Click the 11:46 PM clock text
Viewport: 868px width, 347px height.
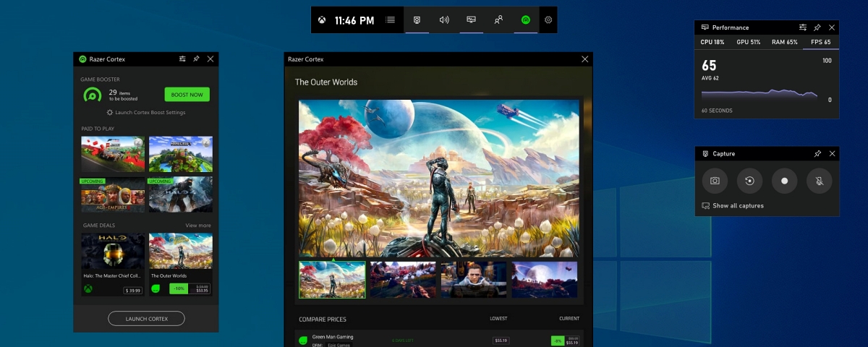[354, 20]
